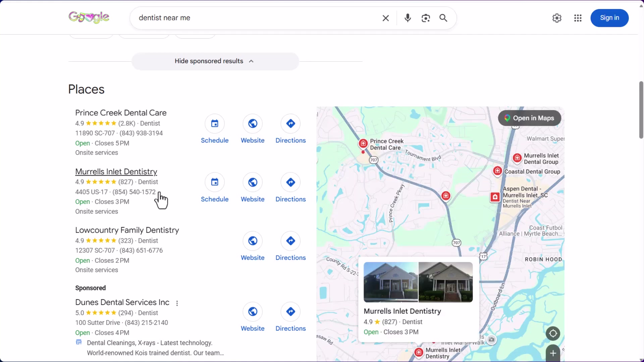The width and height of the screenshot is (644, 362).
Task: Click the '(323)' review count
Action: (126, 241)
